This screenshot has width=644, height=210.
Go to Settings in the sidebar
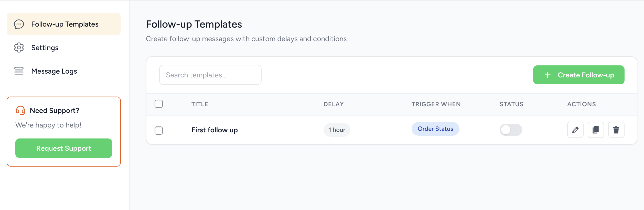(64, 48)
